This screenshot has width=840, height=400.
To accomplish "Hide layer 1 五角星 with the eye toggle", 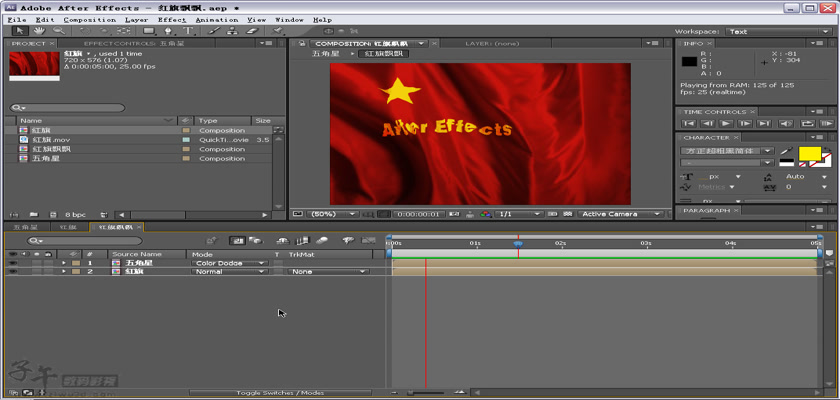I will pos(13,263).
